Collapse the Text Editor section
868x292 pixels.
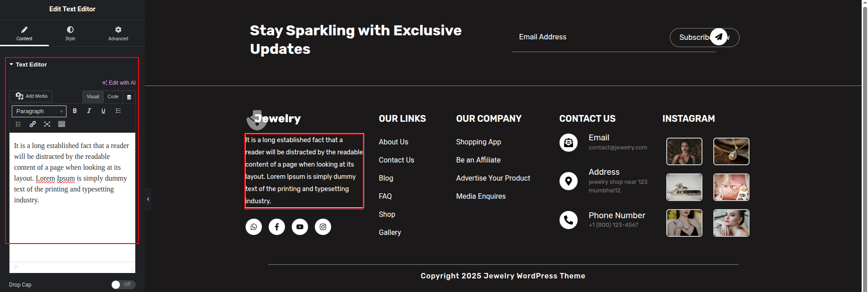tap(12, 65)
